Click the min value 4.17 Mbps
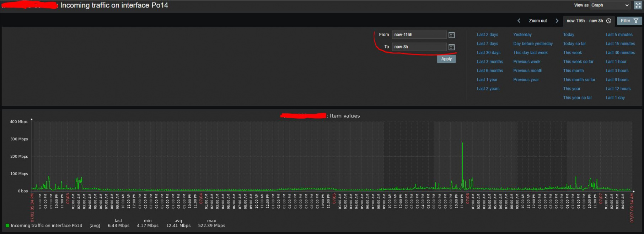The width and height of the screenshot is (644, 234). pos(147,225)
